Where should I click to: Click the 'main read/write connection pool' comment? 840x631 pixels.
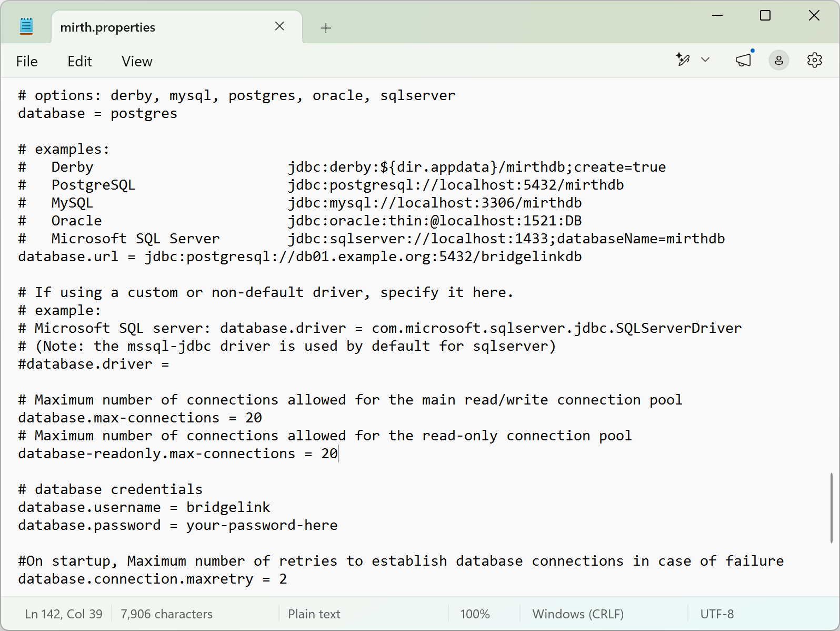(351, 400)
